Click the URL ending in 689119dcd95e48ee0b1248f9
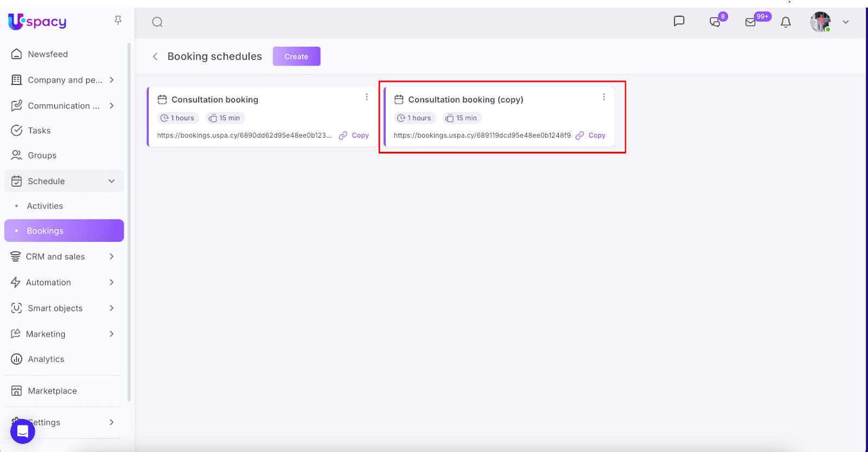868x452 pixels. pyautogui.click(x=482, y=135)
